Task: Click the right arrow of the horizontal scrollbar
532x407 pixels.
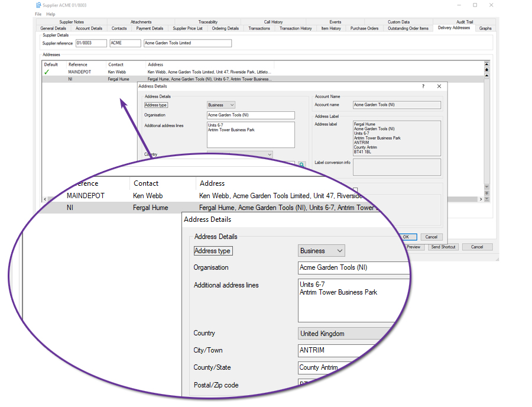Action: pos(481,199)
